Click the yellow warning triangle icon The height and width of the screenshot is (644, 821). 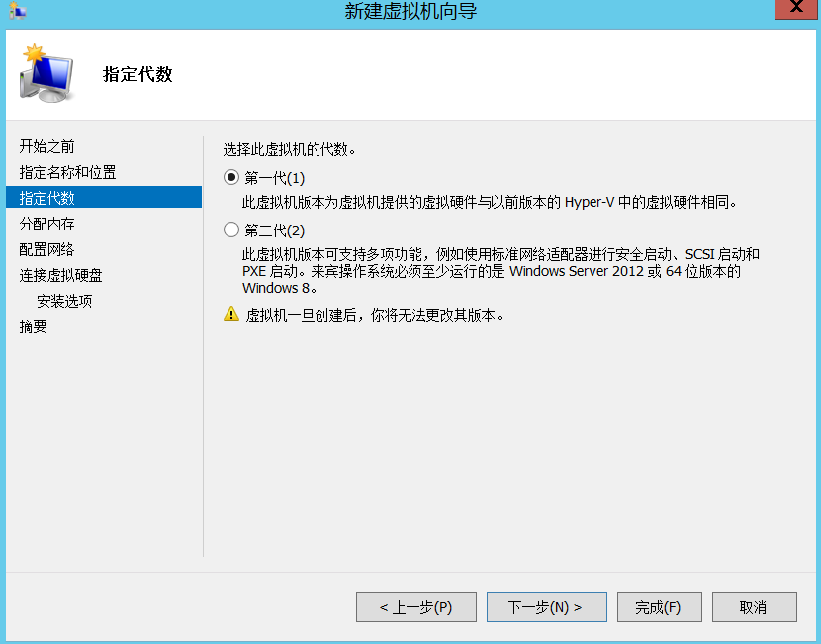230,314
